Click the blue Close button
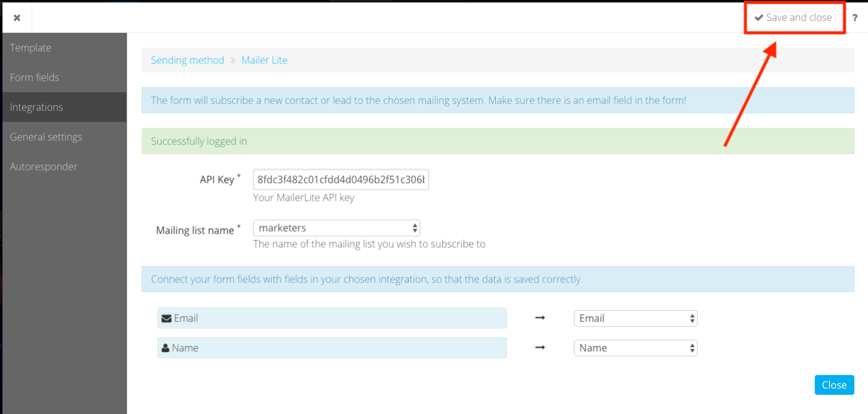 pyautogui.click(x=834, y=385)
